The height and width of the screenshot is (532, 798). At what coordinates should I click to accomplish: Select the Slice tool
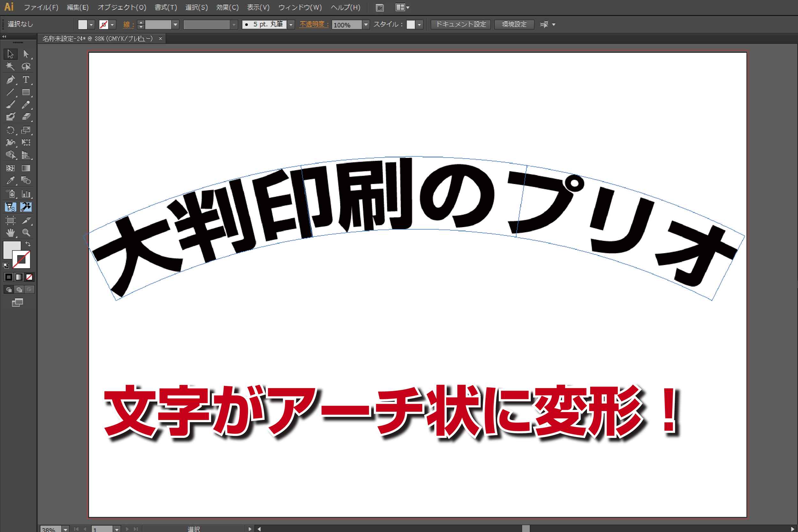(x=26, y=220)
